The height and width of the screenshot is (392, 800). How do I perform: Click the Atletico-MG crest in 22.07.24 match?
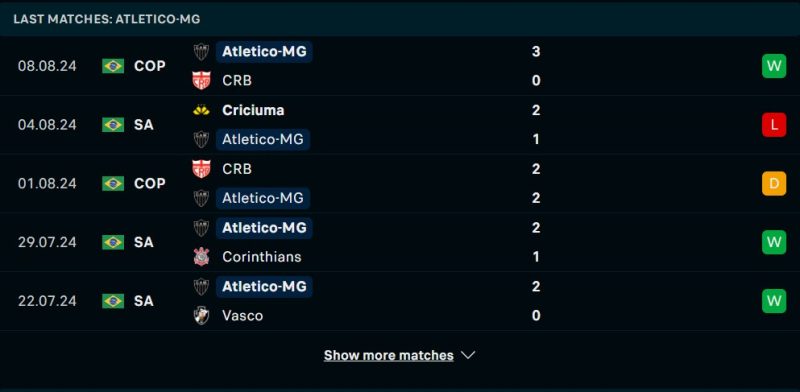(201, 286)
